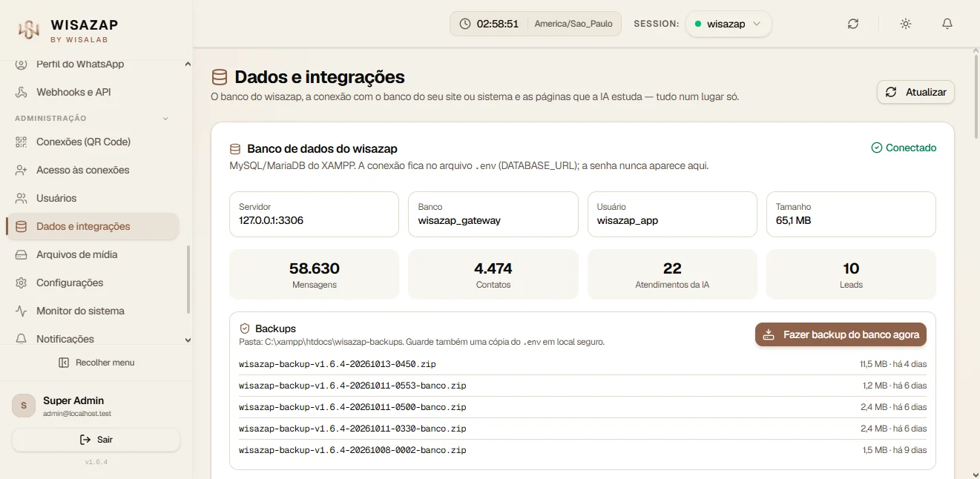The image size is (980, 479).
Task: Open Usuários page
Action: (93, 198)
